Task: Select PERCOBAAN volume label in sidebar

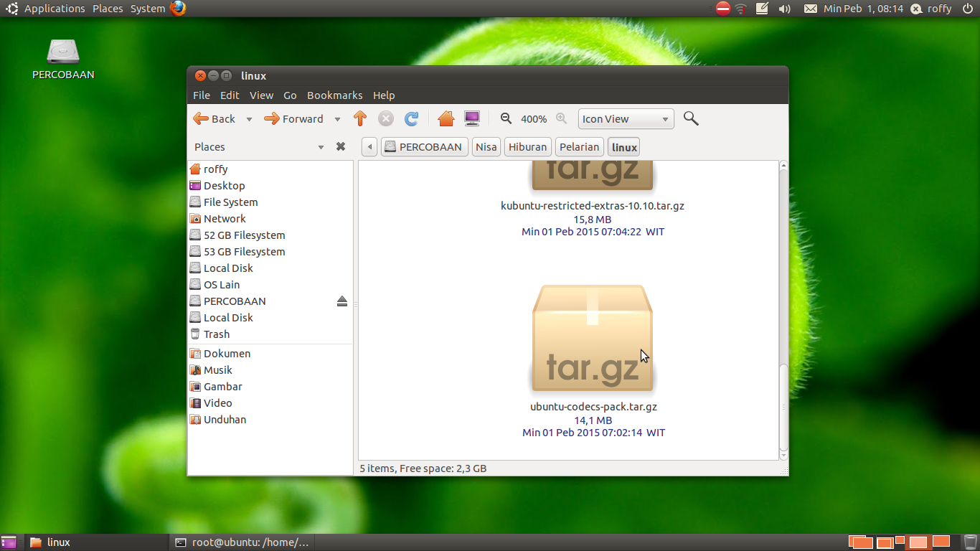Action: coord(235,301)
